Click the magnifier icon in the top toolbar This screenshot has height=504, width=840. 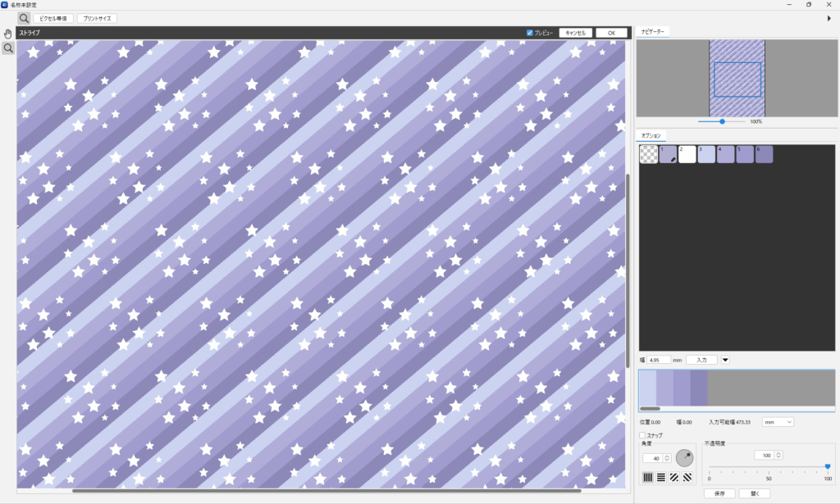coord(24,18)
